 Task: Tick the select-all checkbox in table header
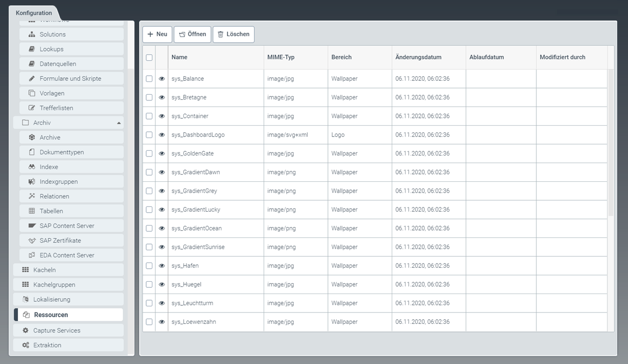pyautogui.click(x=149, y=58)
